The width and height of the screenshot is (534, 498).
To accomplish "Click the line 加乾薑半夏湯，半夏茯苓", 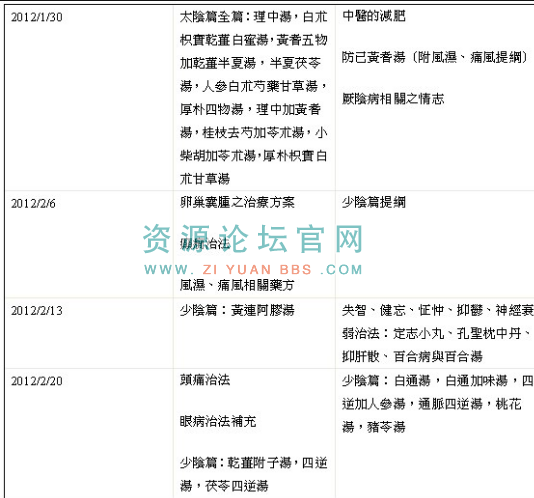I will pyautogui.click(x=250, y=63).
